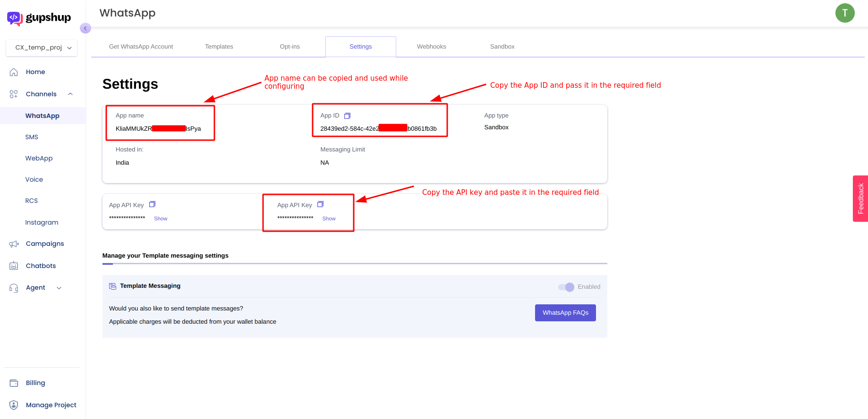Click the Campaigns megaphone icon
Image resolution: width=868 pixels, height=419 pixels.
[14, 244]
